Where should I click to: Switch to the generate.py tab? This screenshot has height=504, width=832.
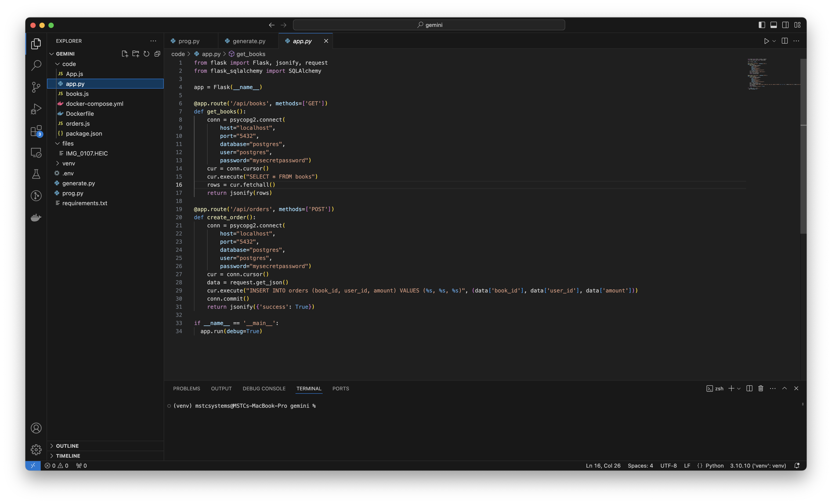coord(249,41)
